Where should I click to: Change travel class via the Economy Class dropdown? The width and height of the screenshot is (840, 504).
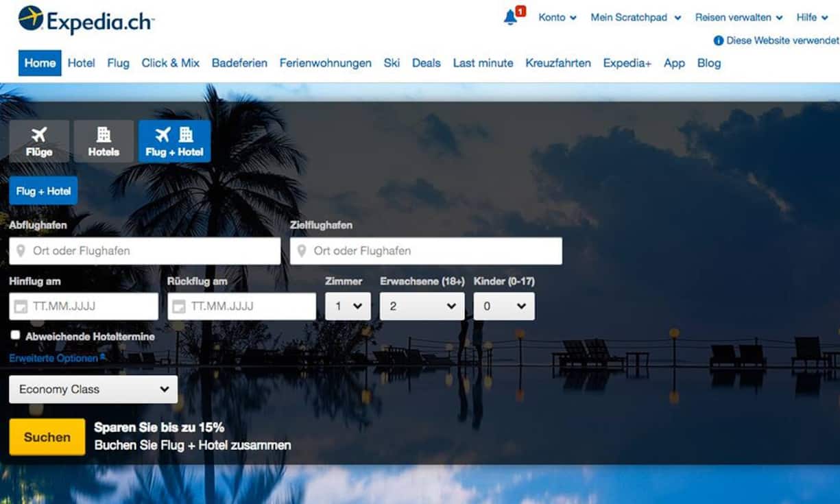point(93,389)
